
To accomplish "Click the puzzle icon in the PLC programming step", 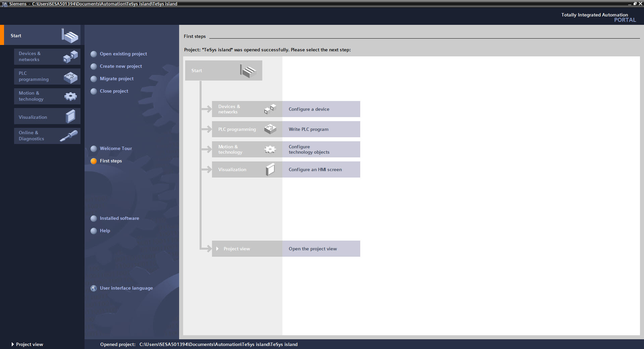I will pyautogui.click(x=270, y=129).
